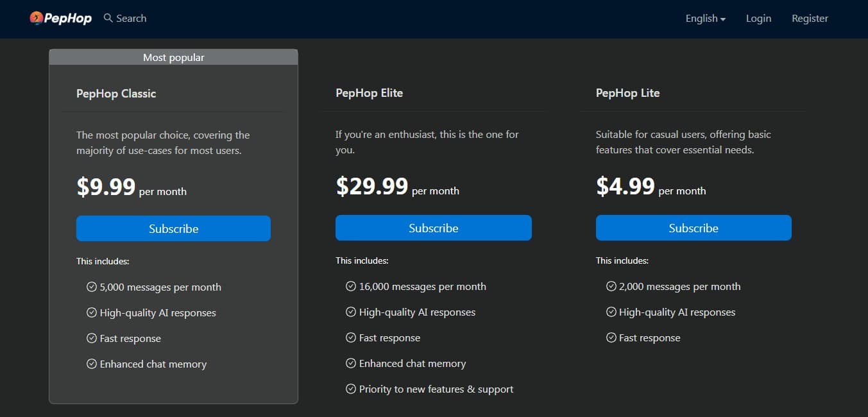Click the checkmark beside Classic Enhanced chat memory
Viewport: 868px width, 417px height.
(x=92, y=364)
